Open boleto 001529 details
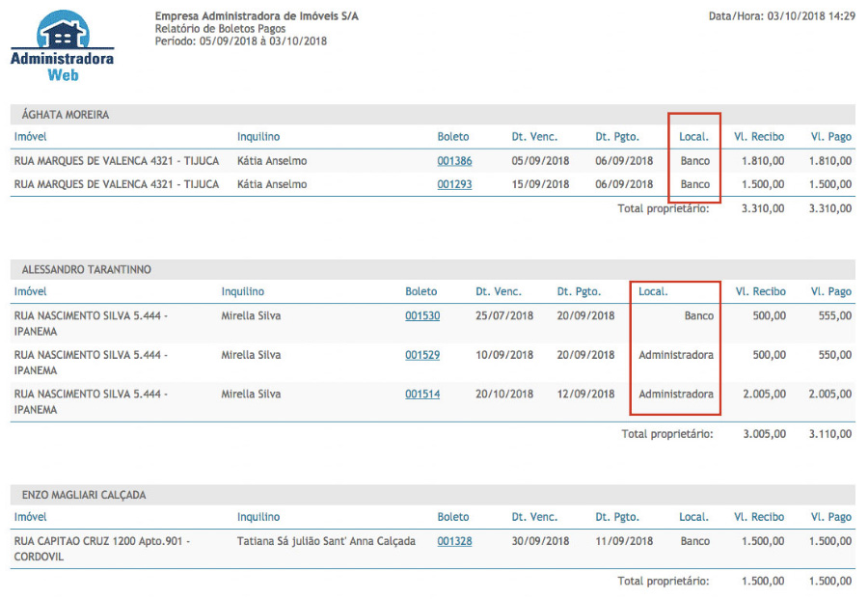 422,355
